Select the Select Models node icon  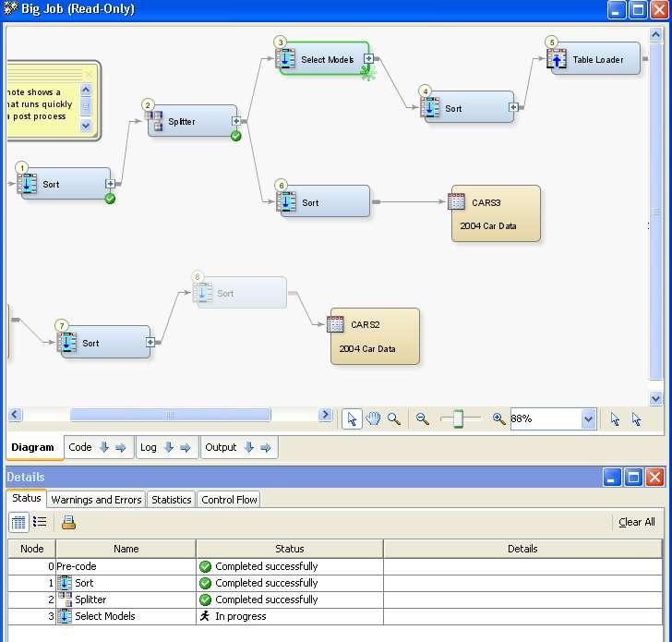point(285,59)
